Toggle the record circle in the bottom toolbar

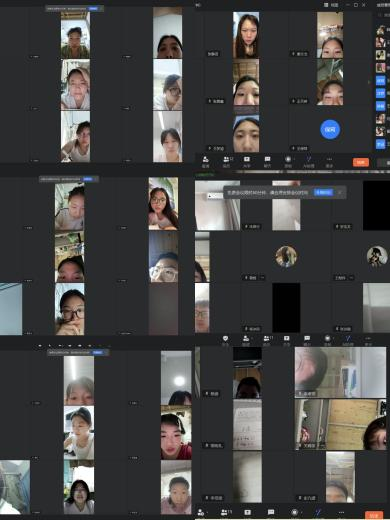[x=295, y=512]
